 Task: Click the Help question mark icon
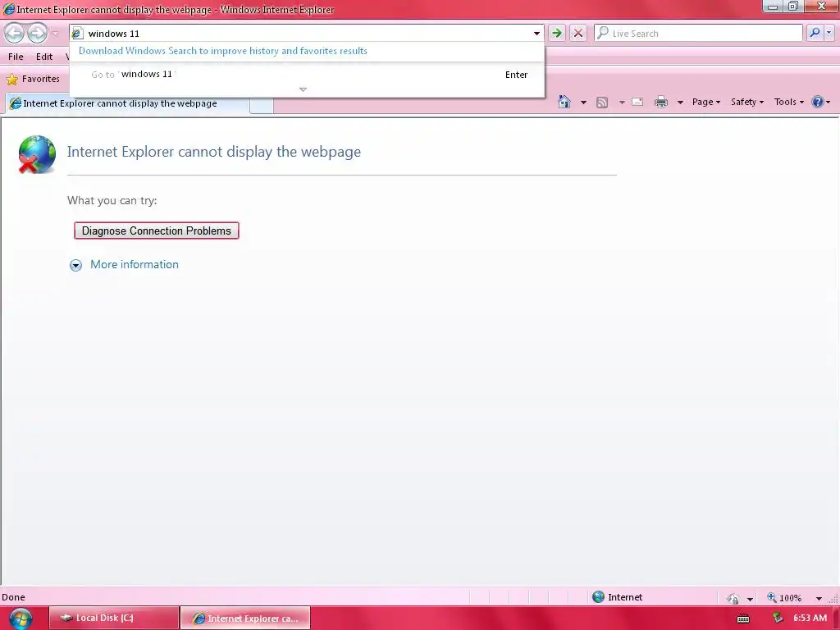tap(818, 102)
